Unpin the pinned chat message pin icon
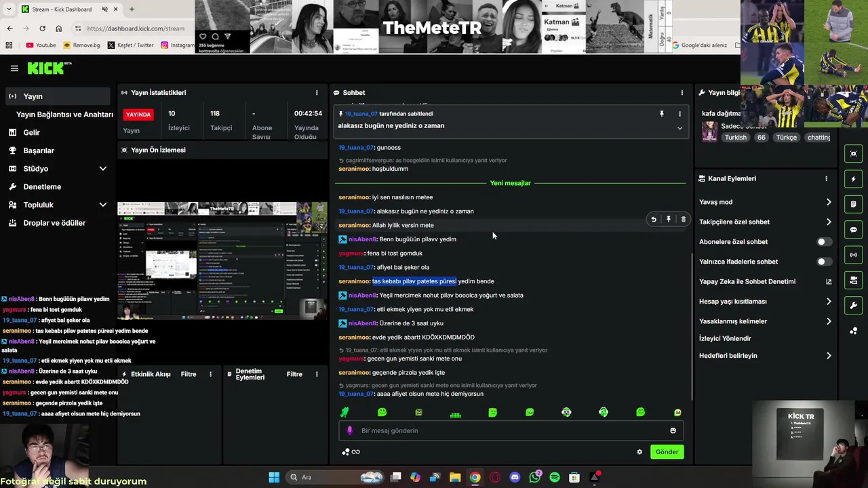Image resolution: width=868 pixels, height=488 pixels. tap(662, 114)
